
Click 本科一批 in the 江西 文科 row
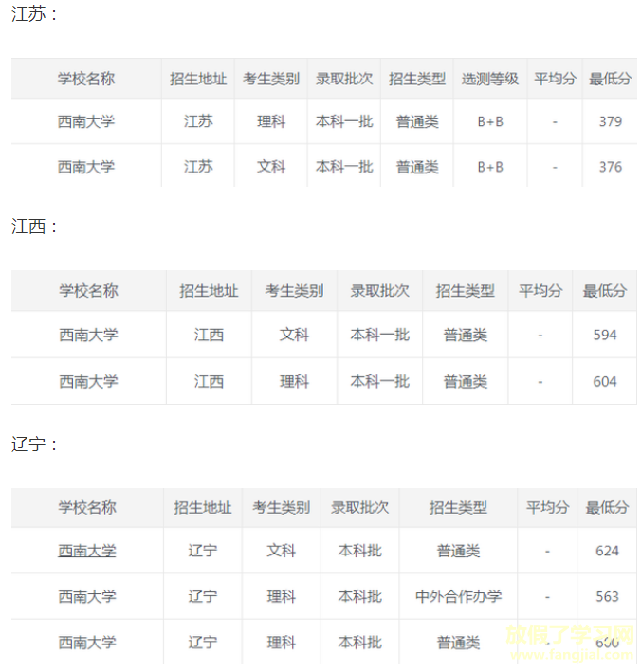[x=380, y=335]
